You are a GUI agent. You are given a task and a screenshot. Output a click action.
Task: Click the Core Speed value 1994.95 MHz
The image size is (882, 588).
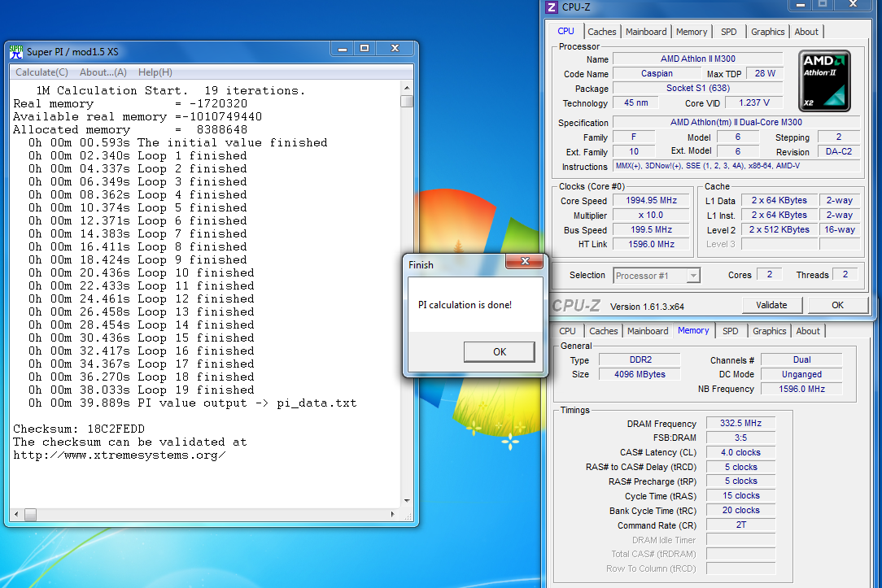[652, 201]
